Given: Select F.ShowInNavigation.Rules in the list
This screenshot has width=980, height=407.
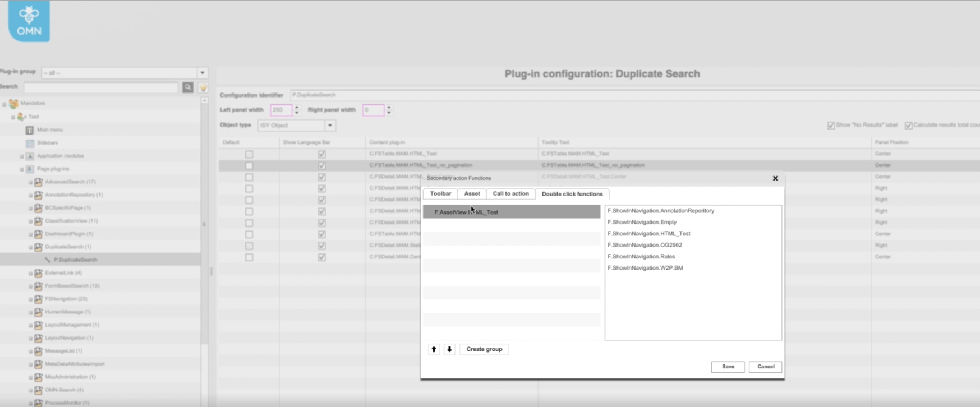Looking at the screenshot, I should (641, 257).
